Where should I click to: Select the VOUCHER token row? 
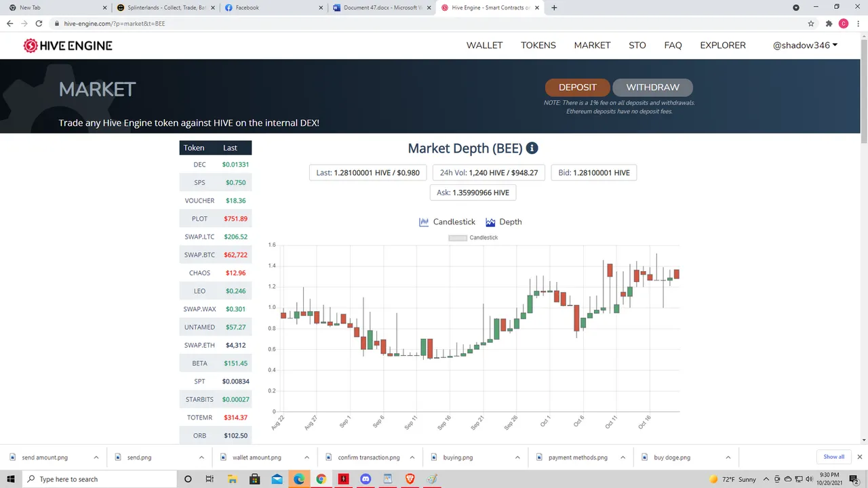pos(216,201)
